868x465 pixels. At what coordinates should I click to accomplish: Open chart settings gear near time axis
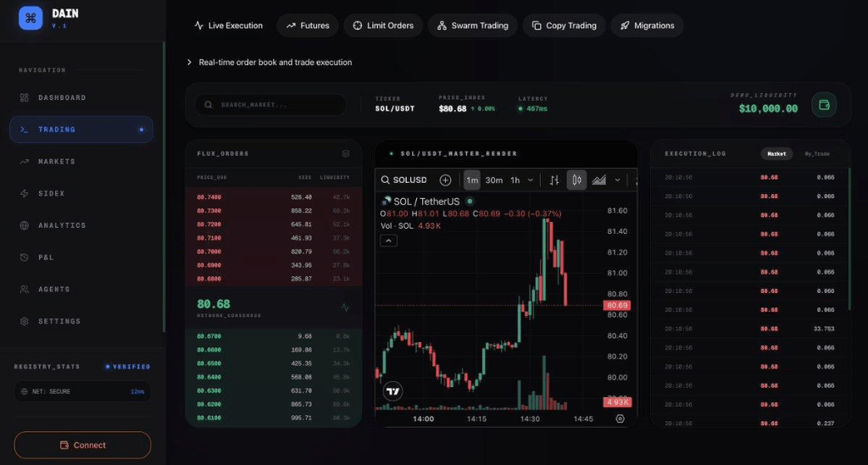[x=620, y=418]
